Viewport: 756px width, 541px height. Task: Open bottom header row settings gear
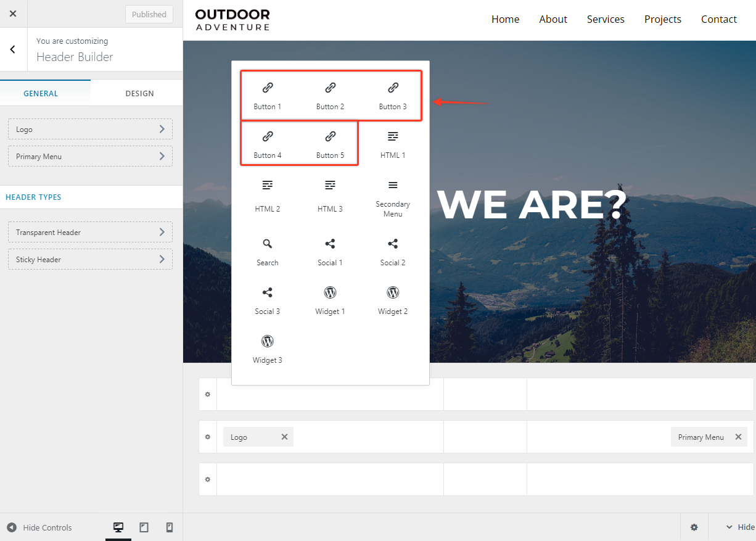point(208,479)
